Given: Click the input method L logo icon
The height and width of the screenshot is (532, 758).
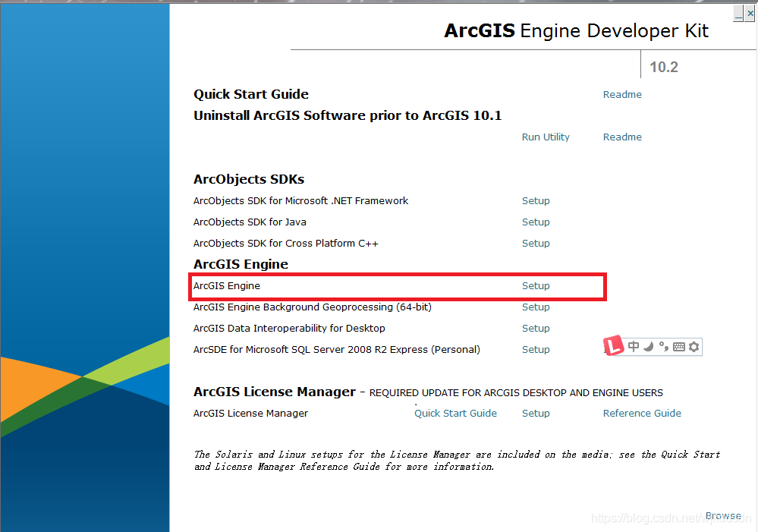Looking at the screenshot, I should pos(614,345).
